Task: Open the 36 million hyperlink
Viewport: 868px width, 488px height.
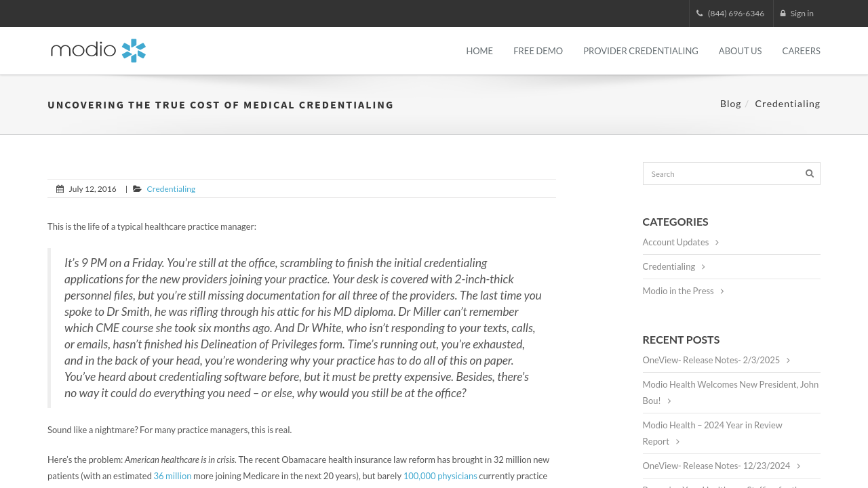Action: point(172,476)
